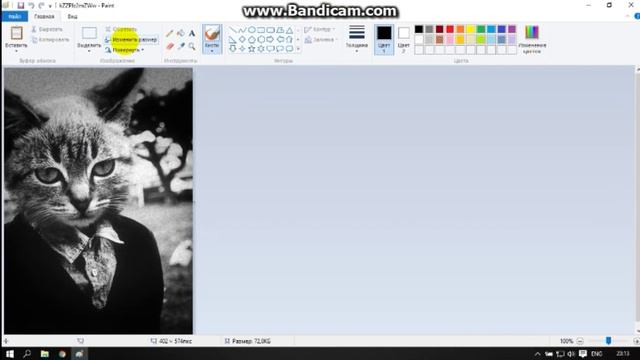Viewport: 640px width, 360px height.
Task: Click the Redo arrow in title bar
Action: 41,6
